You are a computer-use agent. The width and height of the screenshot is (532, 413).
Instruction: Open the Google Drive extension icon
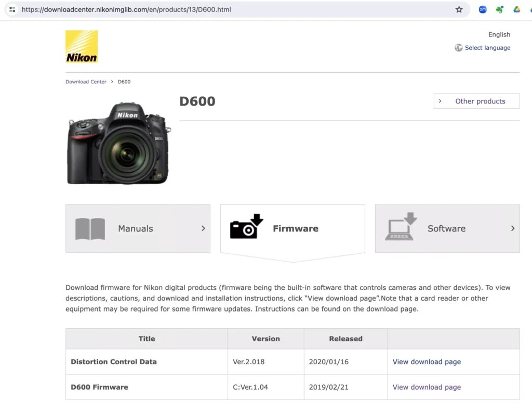(517, 9)
